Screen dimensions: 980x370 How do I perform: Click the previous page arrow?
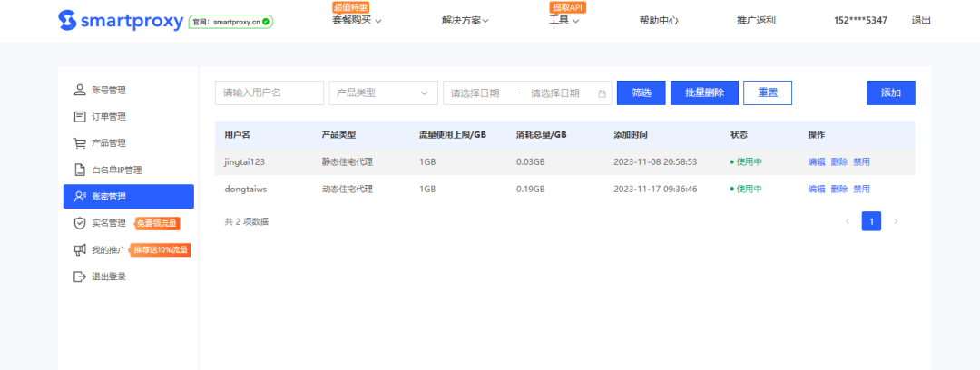point(848,221)
